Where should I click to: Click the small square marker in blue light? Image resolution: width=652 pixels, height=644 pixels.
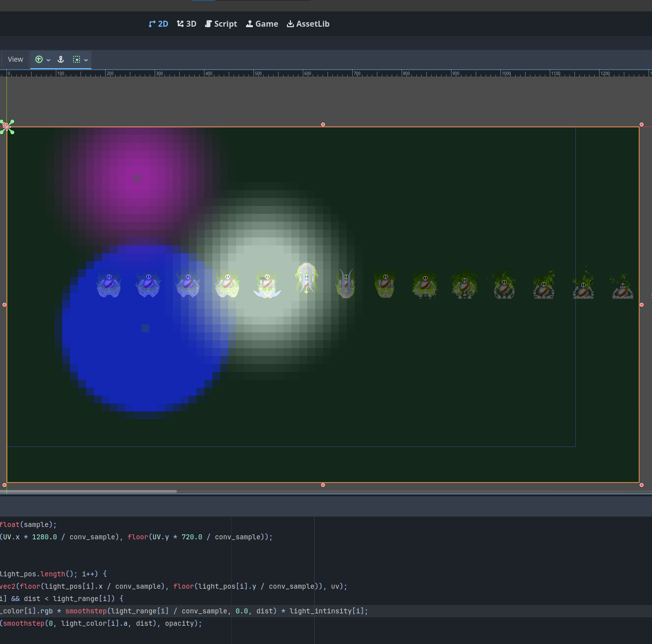(x=145, y=328)
